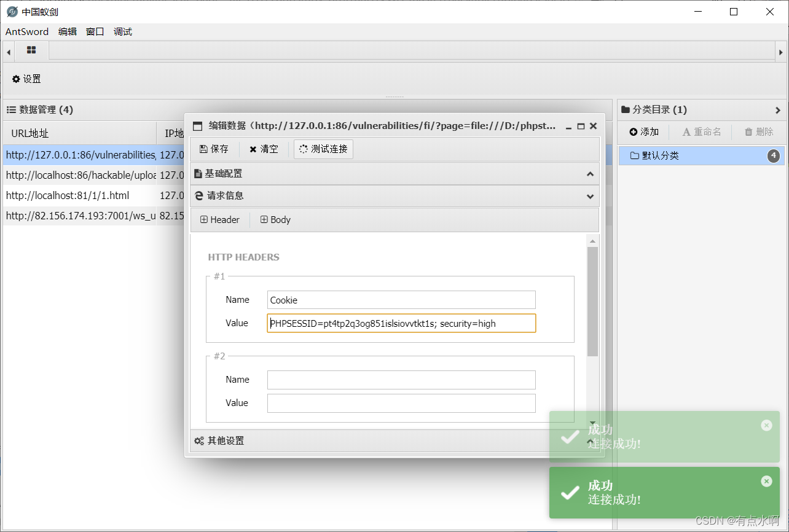
Task: Click the left tab scroll arrow
Action: 9,52
